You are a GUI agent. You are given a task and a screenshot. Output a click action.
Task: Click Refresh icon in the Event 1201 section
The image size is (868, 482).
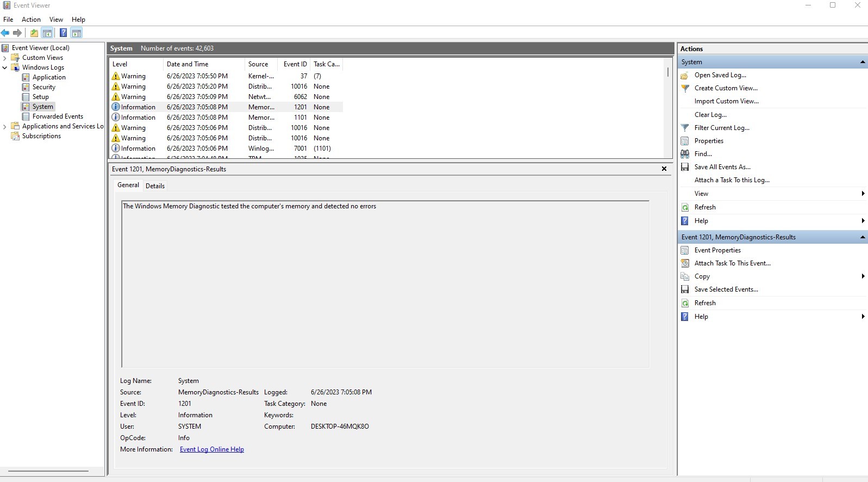(685, 303)
